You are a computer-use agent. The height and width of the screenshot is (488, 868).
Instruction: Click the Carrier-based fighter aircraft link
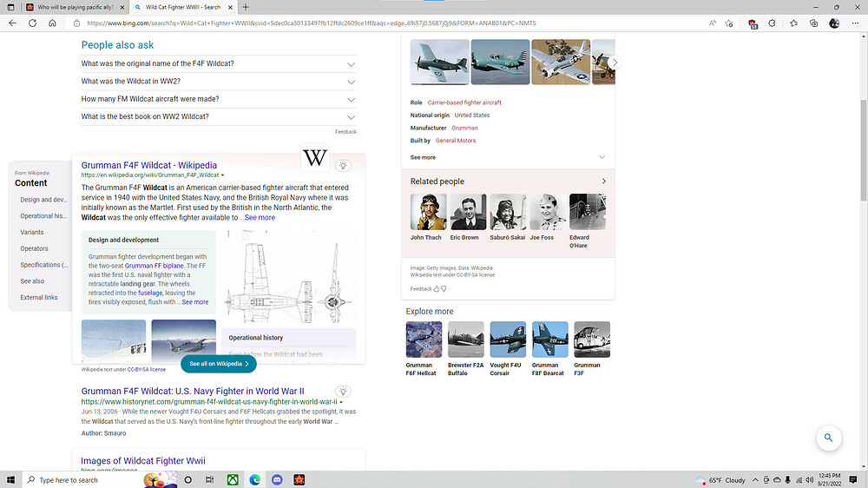[x=464, y=102]
